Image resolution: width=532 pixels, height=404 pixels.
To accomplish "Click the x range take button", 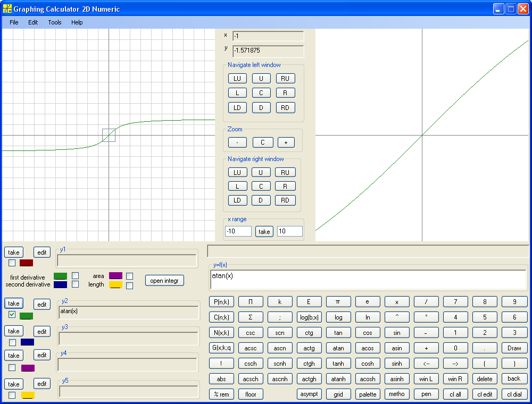I will point(264,231).
